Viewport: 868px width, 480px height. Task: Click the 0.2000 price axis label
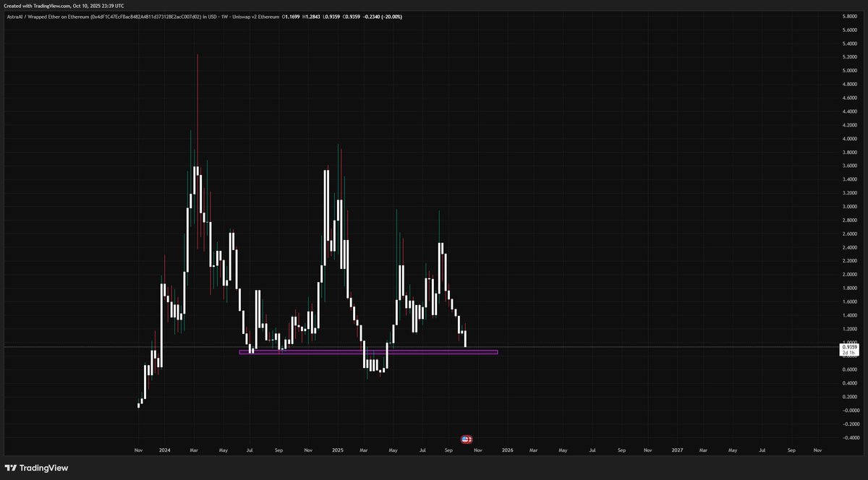[849, 398]
